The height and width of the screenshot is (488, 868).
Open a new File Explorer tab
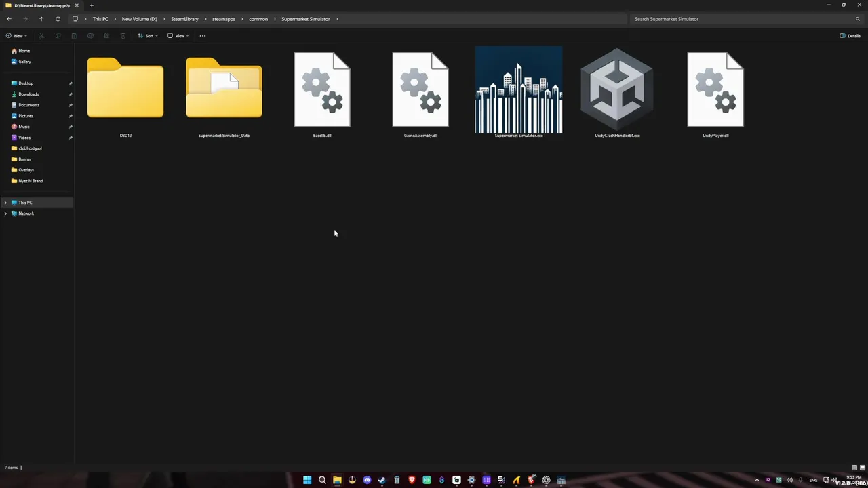92,5
